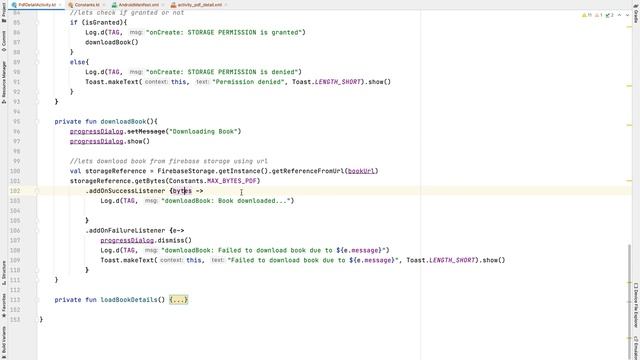The width and height of the screenshot is (640, 360).
Task: Open the Device File Explorer panel
Action: click(636, 305)
